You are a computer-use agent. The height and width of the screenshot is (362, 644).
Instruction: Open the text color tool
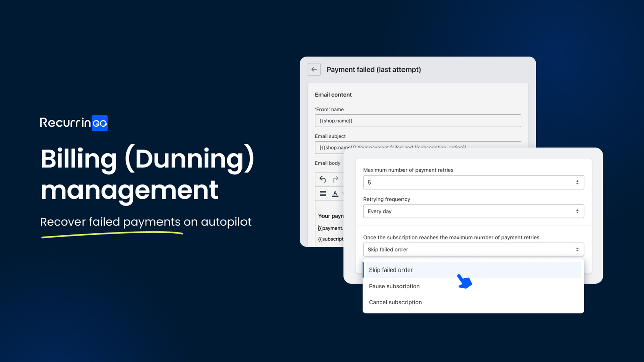(x=335, y=194)
